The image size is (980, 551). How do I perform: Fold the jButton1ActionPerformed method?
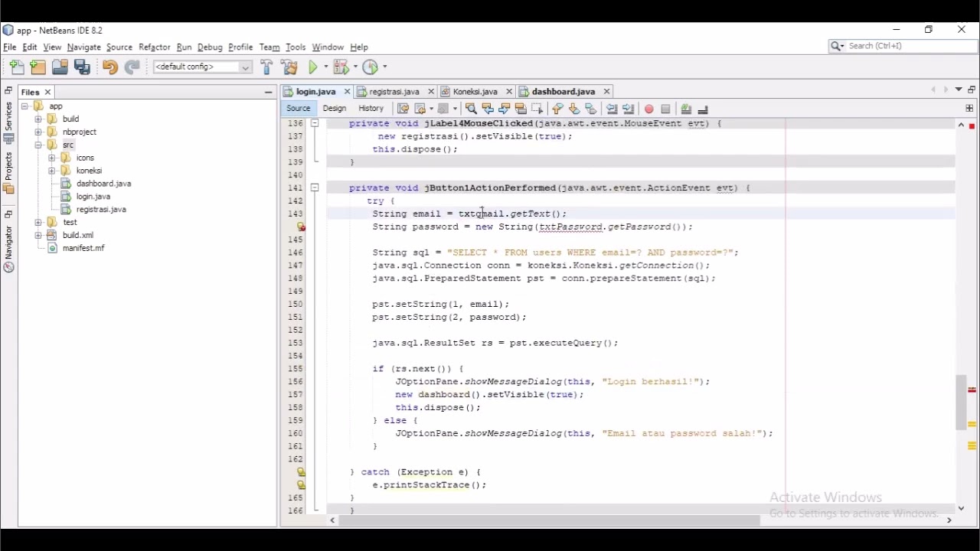[315, 187]
